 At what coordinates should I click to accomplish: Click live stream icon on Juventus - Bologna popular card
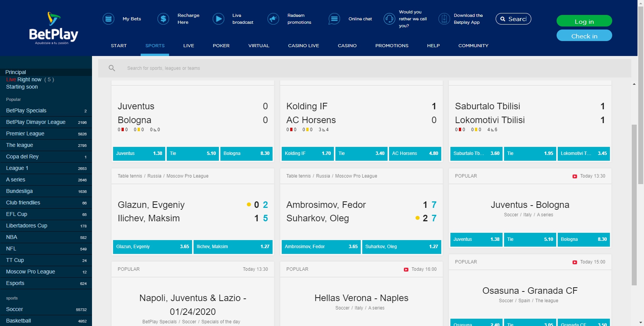[x=575, y=176]
